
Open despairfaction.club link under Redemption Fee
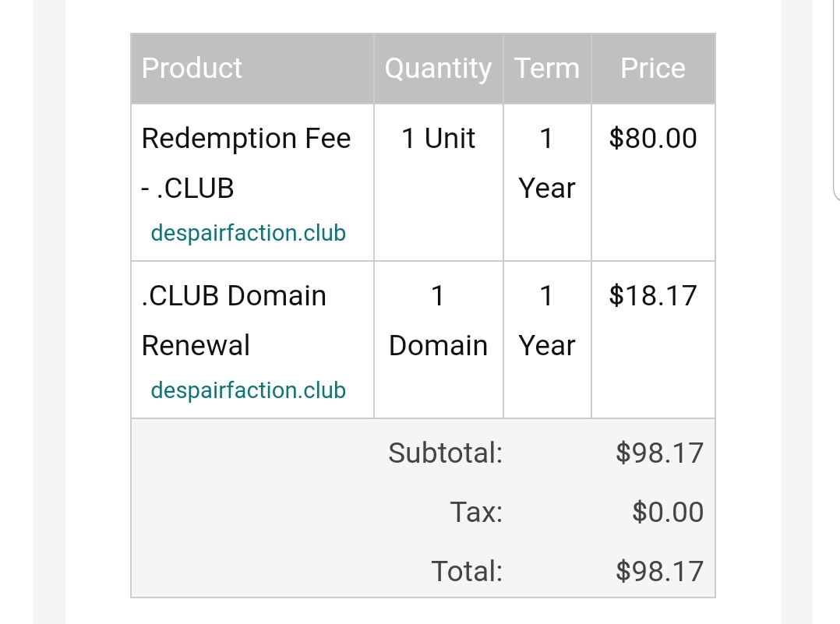[x=248, y=233]
